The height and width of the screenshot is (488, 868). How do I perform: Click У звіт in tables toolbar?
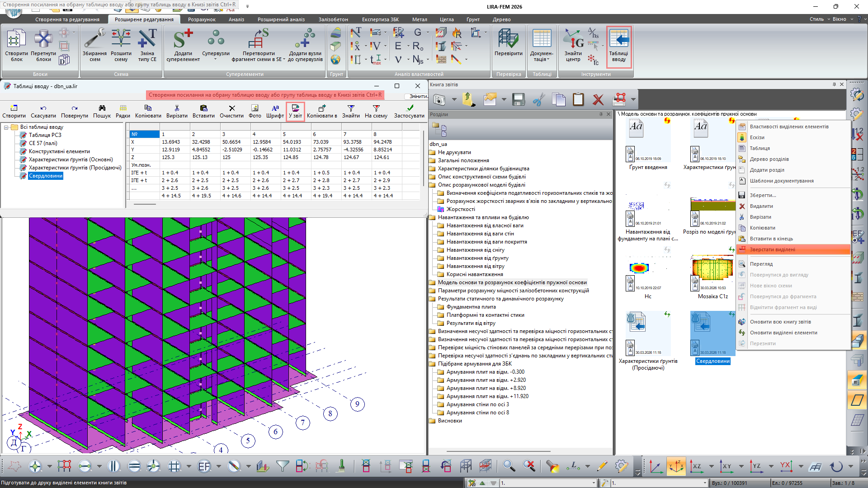pos(295,111)
